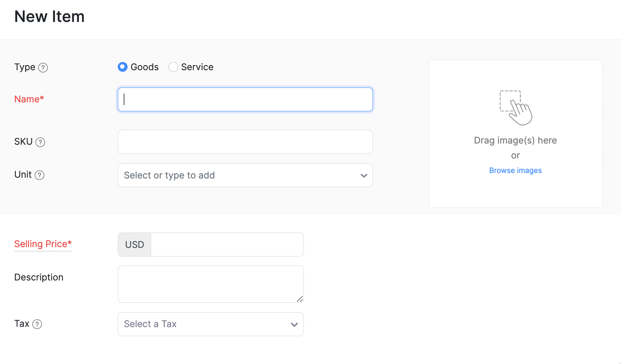Focus the Name text field

pos(245,99)
